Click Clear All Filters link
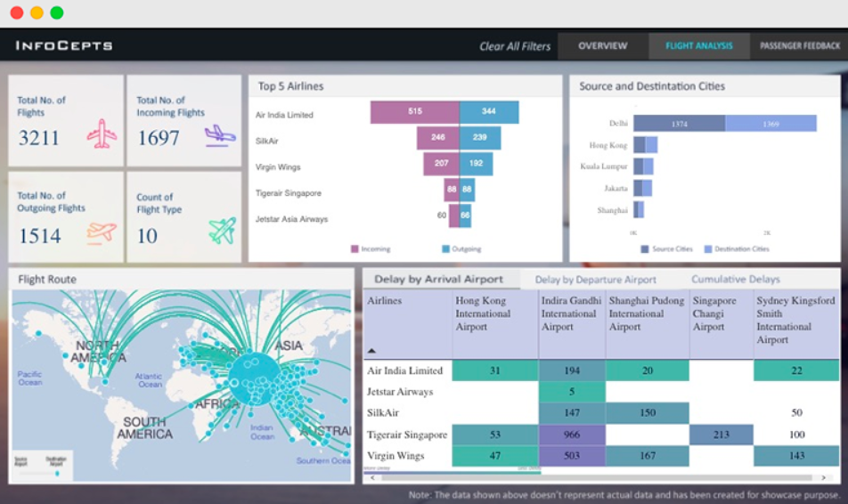The image size is (848, 504). 515,46
